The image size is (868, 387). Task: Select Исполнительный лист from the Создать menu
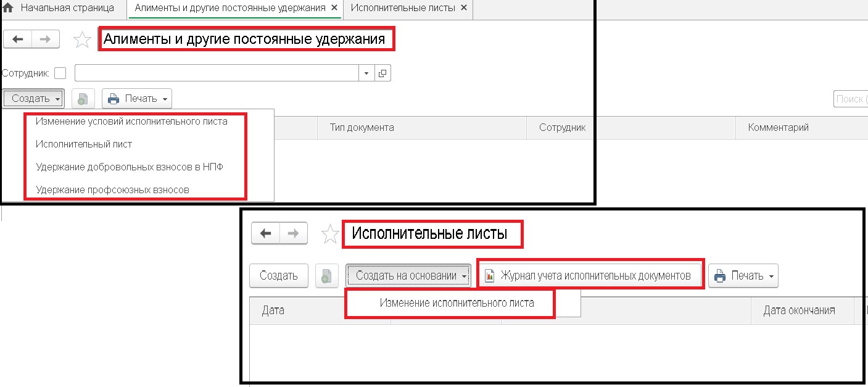tap(84, 144)
